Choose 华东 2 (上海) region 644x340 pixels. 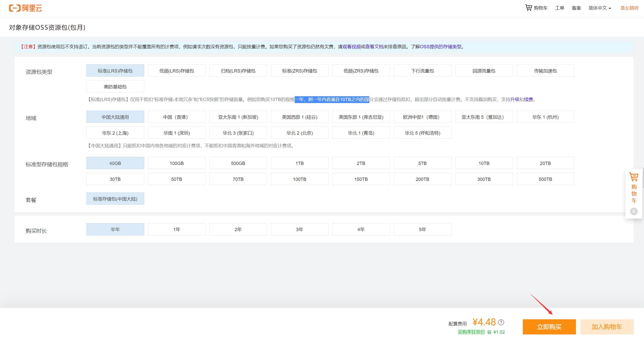[x=115, y=133]
